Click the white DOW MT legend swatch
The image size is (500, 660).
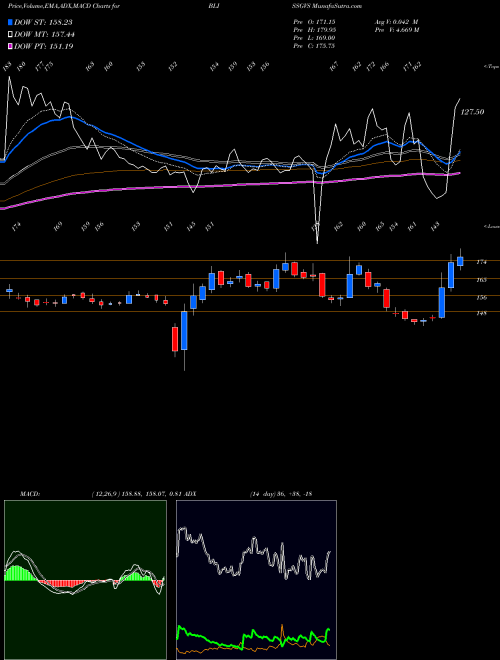click(10, 34)
